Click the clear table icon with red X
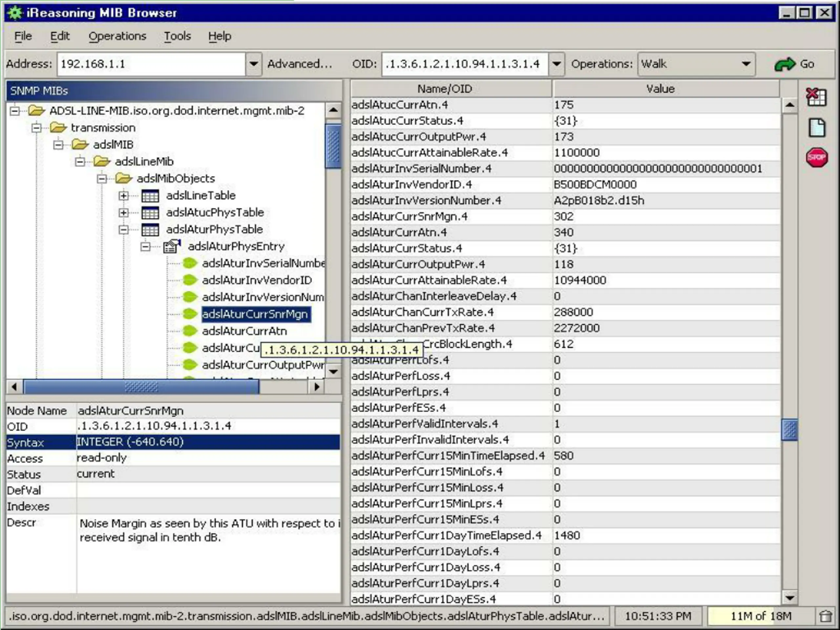This screenshot has width=840, height=630. tap(816, 97)
